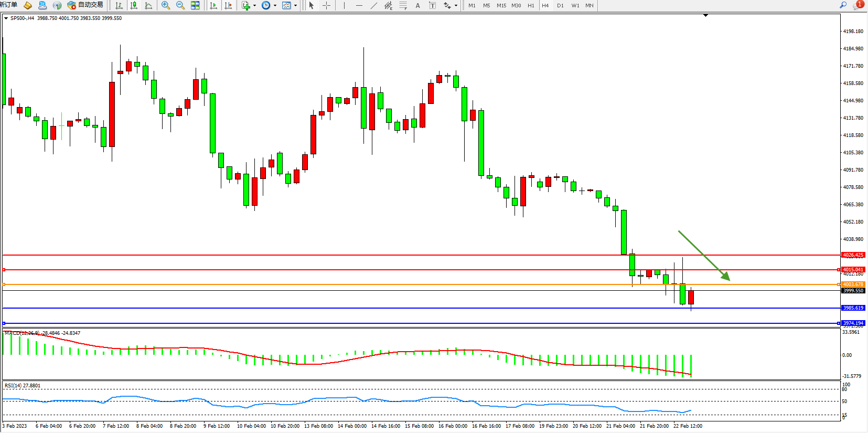Switch chart to candlestick display
Image resolution: width=868 pixels, height=433 pixels.
[134, 5]
